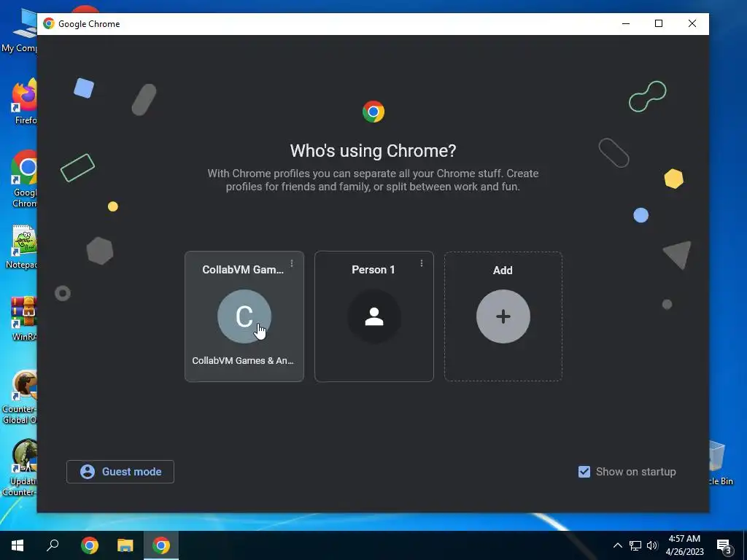747x560 pixels.
Task: Open volume control tray icon
Action: (652, 545)
